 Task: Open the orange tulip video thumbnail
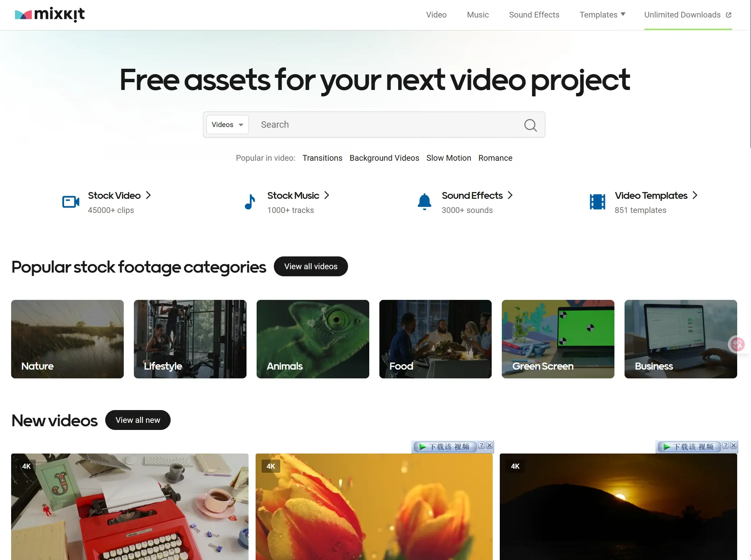374,507
